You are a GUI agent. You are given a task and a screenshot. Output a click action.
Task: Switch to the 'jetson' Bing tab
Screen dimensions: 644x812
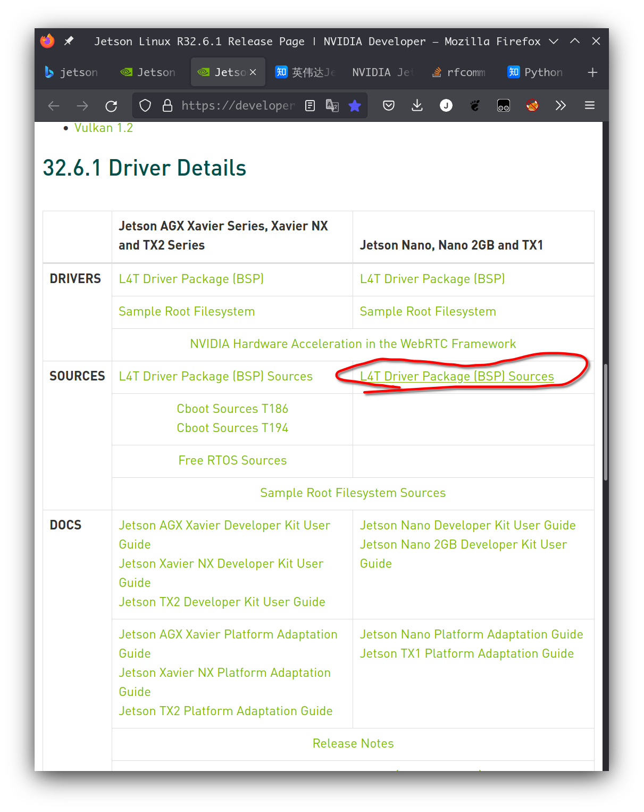tap(72, 72)
